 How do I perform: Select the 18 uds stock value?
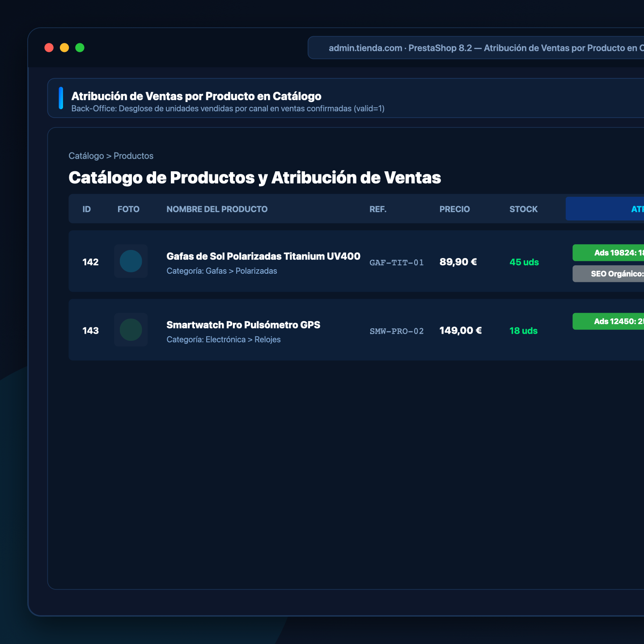(523, 330)
